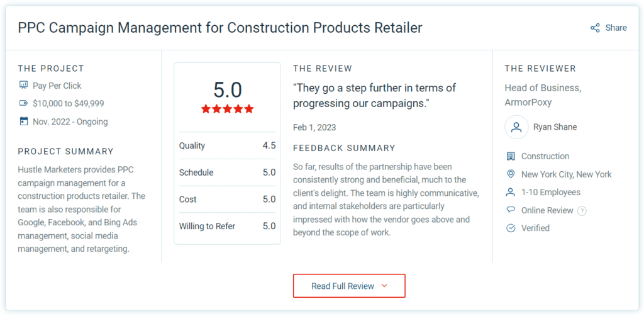Click the reviewer name Ryan Shane

point(555,127)
